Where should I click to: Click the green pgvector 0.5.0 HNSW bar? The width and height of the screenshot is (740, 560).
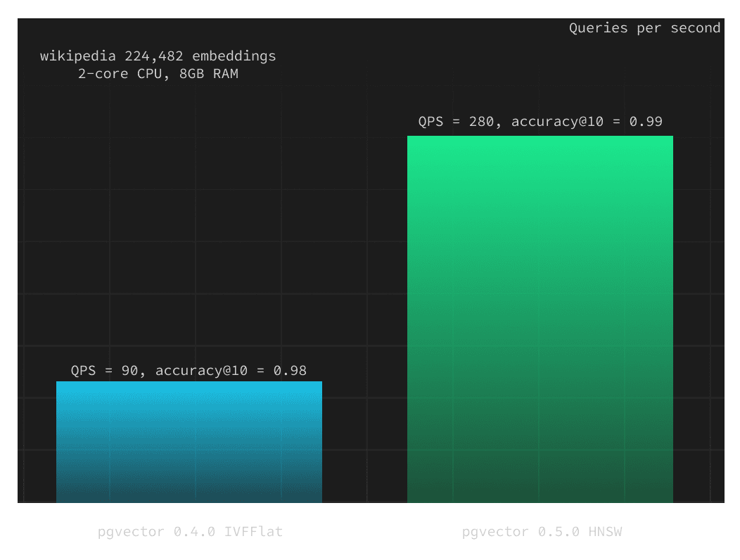540,319
